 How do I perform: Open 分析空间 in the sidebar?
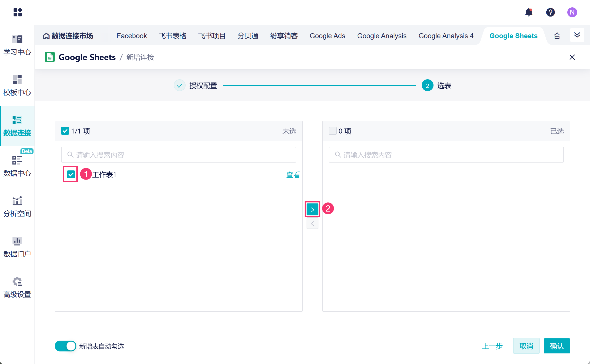(x=17, y=207)
